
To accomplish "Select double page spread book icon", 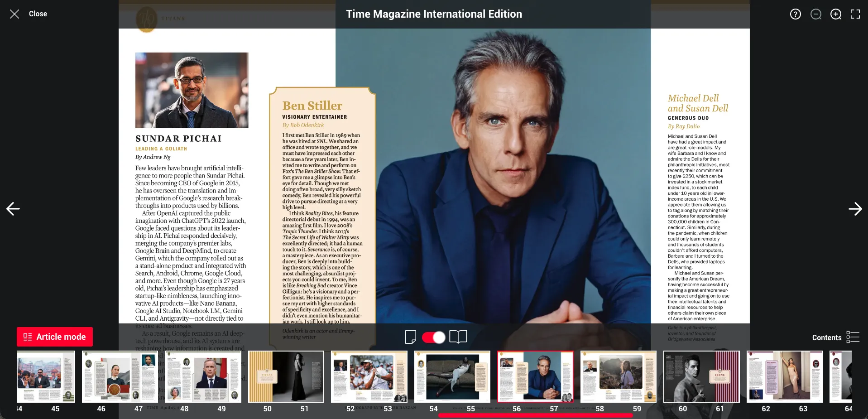I will (458, 337).
